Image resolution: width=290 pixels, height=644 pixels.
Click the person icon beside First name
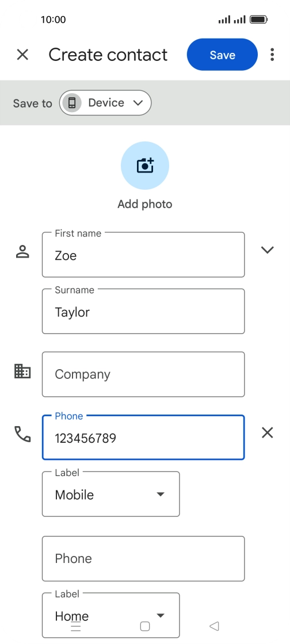point(22,251)
